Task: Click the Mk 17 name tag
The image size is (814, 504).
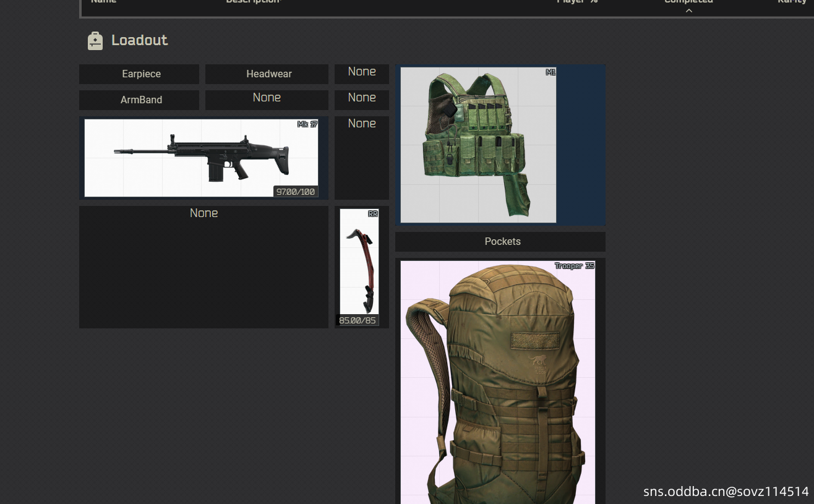Action: pos(307,124)
